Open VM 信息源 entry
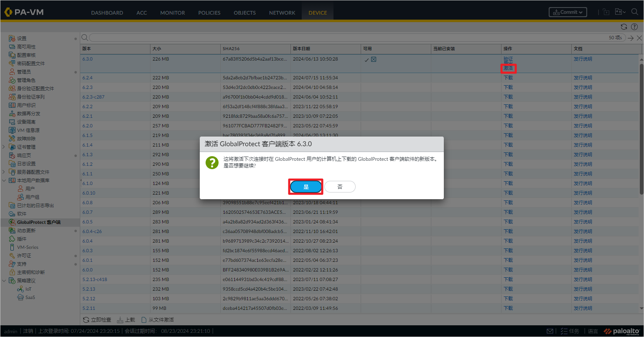This screenshot has width=644, height=337. click(x=28, y=130)
